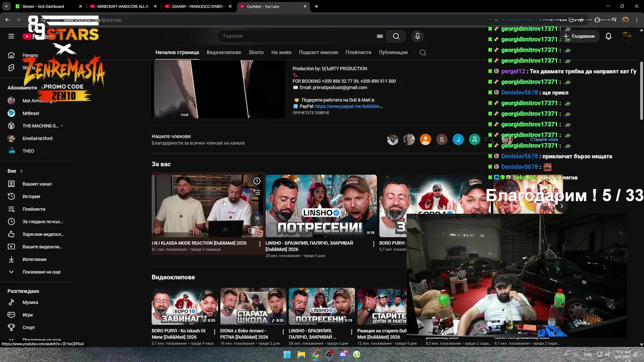Open options menu for LINSHO video in За вас
The width and height of the screenshot is (644, 362).
click(x=373, y=244)
